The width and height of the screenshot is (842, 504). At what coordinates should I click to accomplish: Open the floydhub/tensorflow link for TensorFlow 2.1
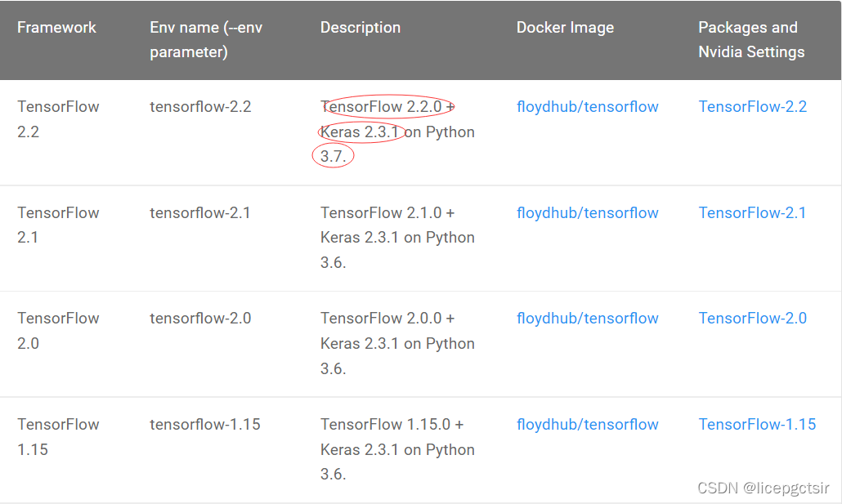tap(587, 212)
